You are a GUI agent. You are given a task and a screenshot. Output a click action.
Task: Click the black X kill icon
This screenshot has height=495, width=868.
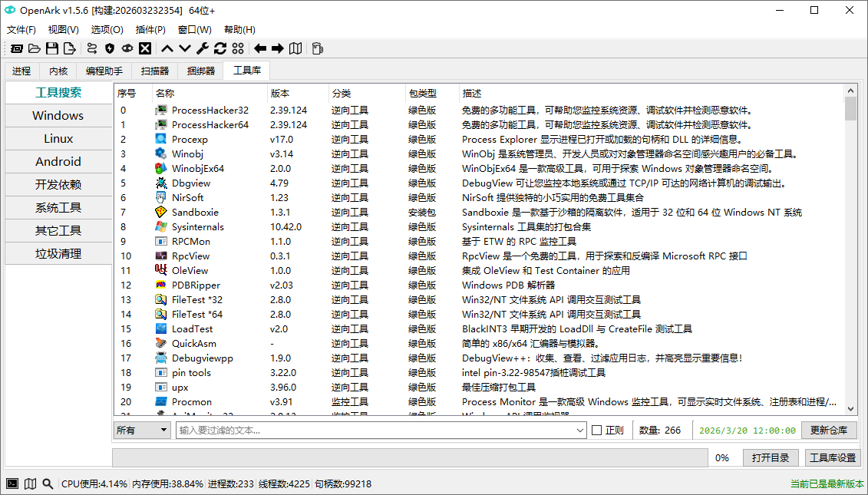pos(145,48)
